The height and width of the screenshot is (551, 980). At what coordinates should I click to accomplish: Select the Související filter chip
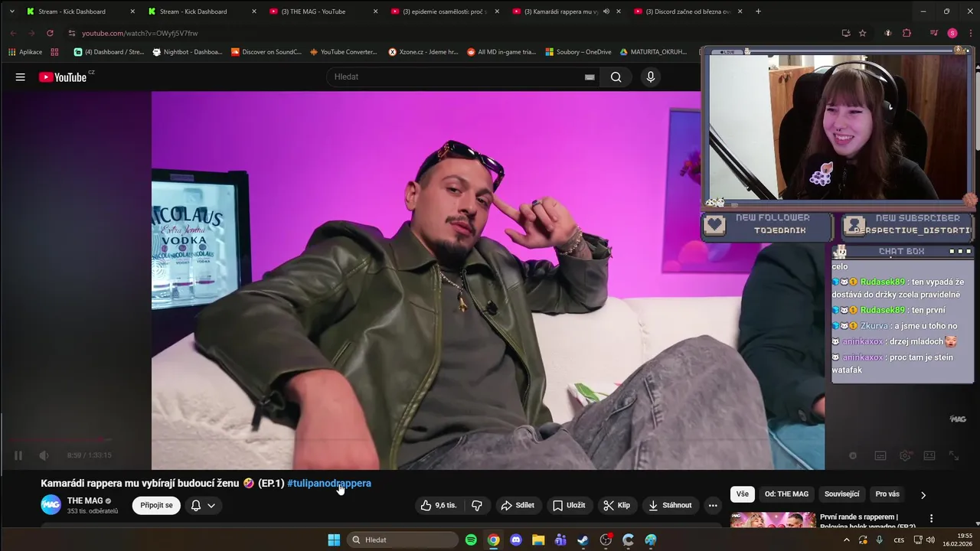tap(841, 494)
